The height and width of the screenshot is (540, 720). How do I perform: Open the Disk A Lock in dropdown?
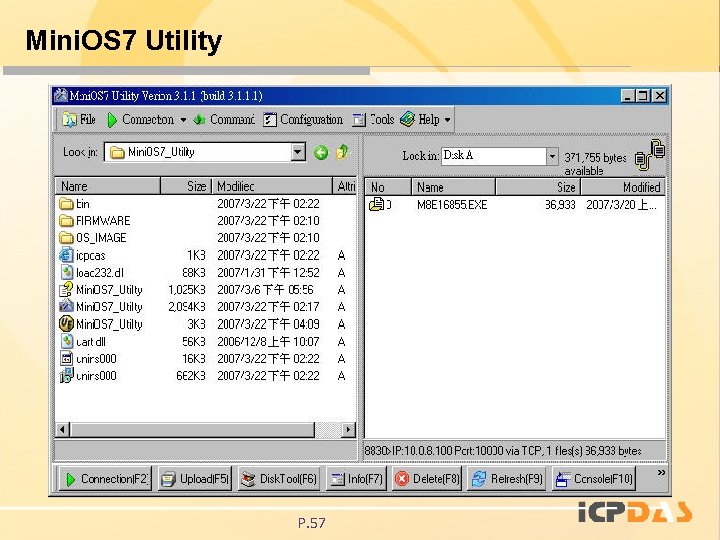point(552,157)
